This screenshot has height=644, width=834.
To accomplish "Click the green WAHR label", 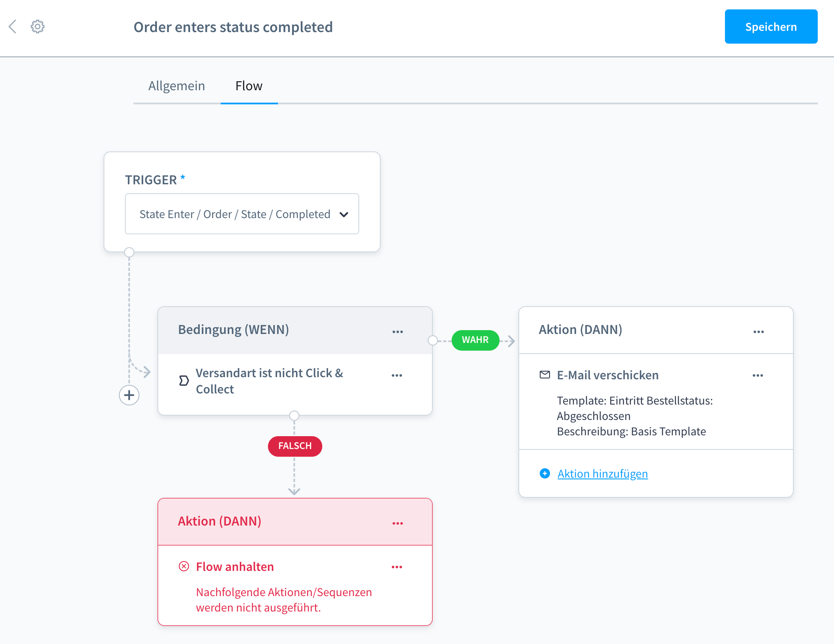I will tap(475, 340).
